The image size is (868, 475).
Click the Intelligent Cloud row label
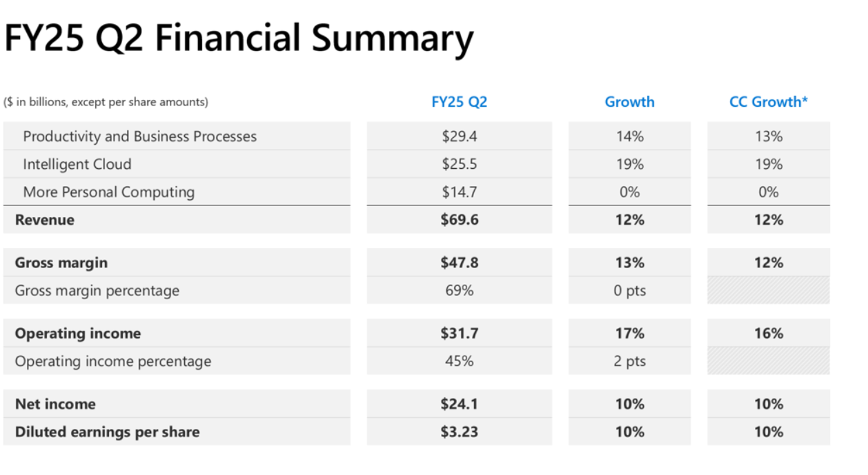click(x=77, y=164)
